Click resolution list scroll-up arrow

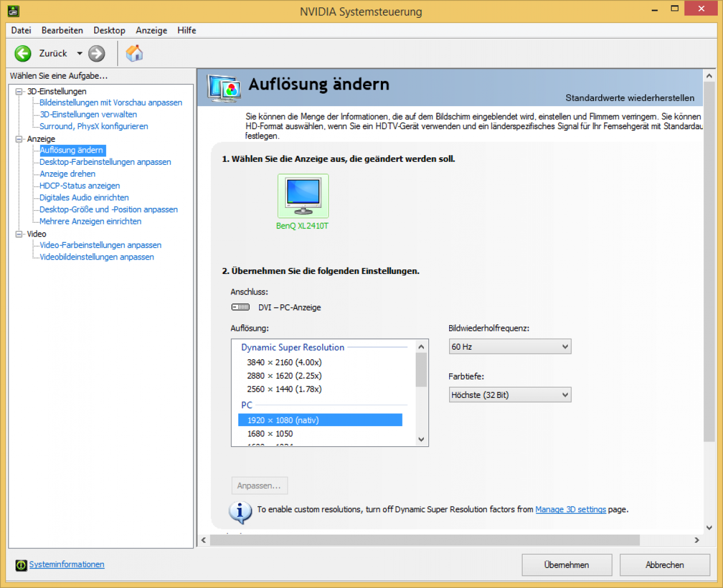(x=421, y=347)
